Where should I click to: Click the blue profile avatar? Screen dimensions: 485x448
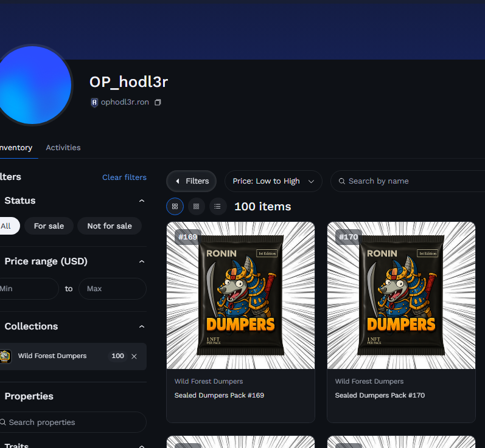tap(32, 85)
